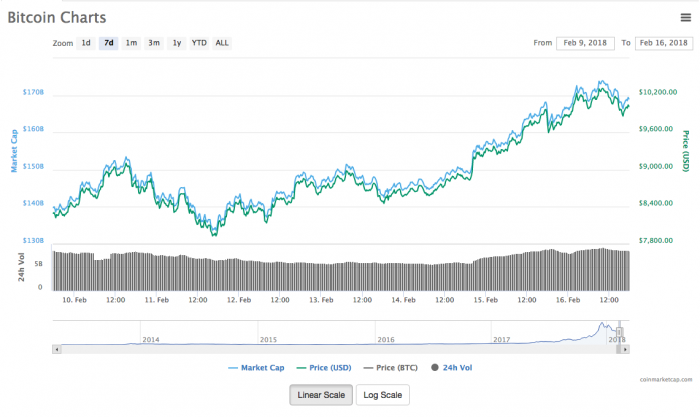Screen dimensions: 700x417
Task: Click the navigator left scroll arrow
Action: [56, 350]
